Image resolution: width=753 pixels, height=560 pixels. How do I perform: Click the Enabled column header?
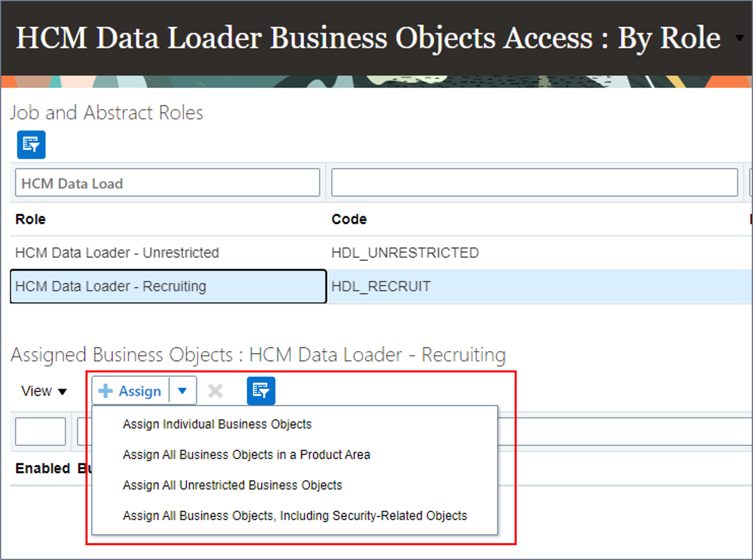pos(43,469)
